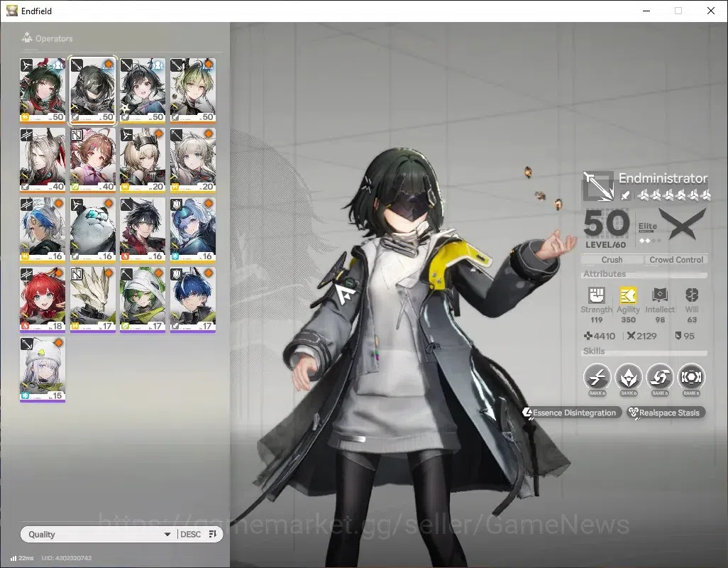
Task: Click the Skills section header
Action: tap(644, 351)
